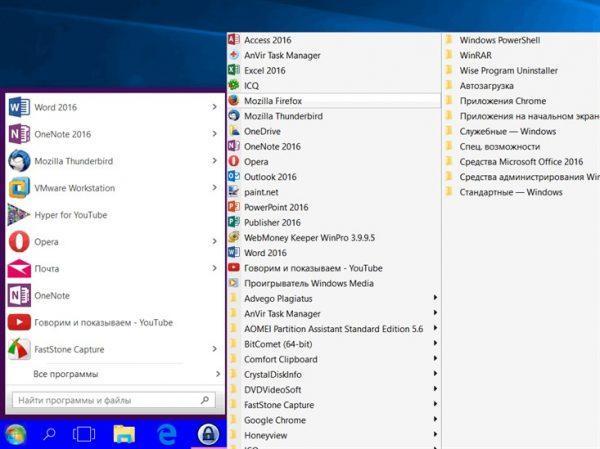Click the padlock icon on taskbar

tap(208, 434)
